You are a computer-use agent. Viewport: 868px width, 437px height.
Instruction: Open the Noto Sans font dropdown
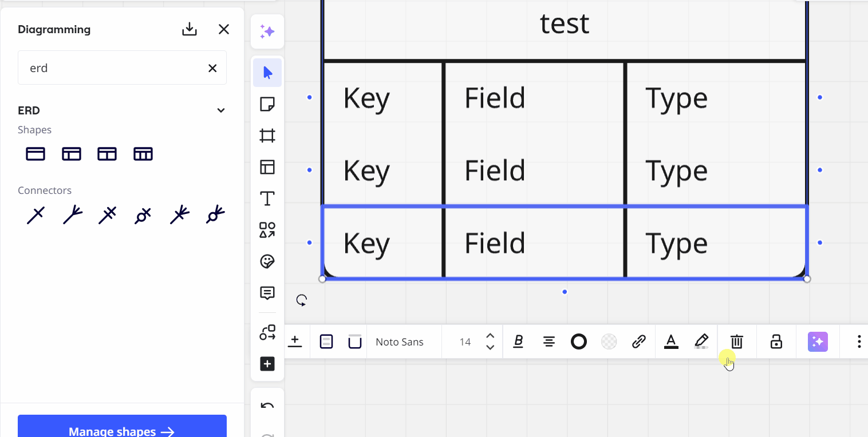point(400,342)
